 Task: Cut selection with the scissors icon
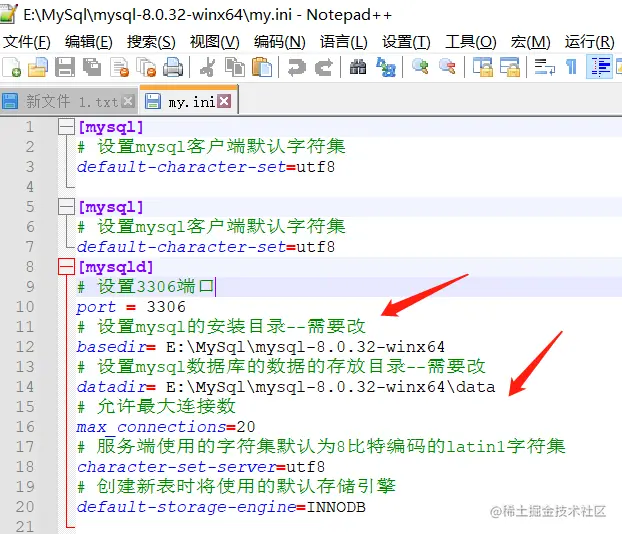pyautogui.click(x=207, y=67)
